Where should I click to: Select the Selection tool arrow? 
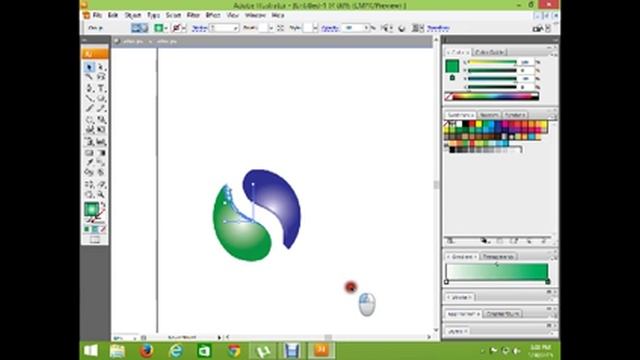89,67
